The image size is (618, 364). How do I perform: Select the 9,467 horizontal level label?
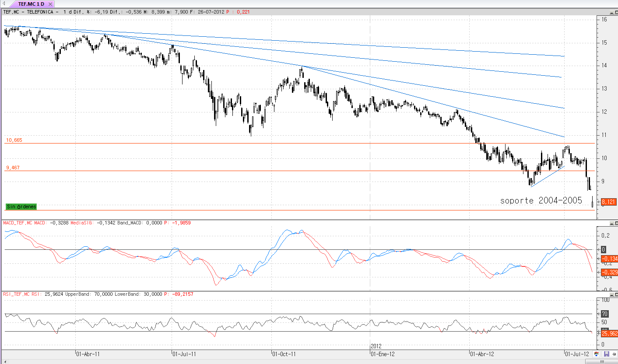[13, 168]
